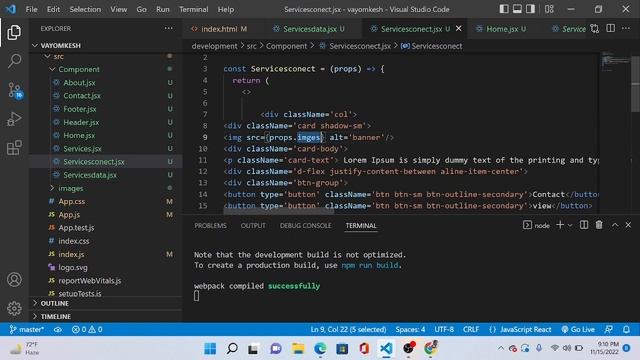This screenshot has height=360, width=640.
Task: Select the node terminal label
Action: 536,225
